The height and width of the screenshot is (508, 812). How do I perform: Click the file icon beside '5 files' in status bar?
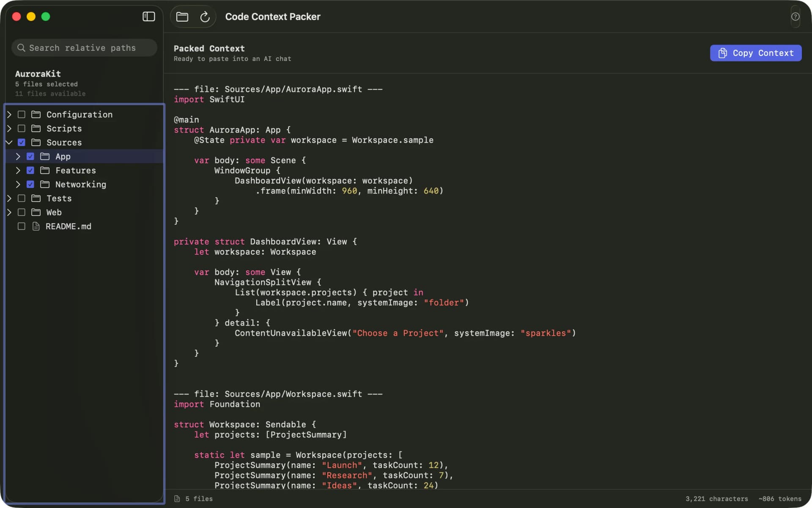coord(177,499)
